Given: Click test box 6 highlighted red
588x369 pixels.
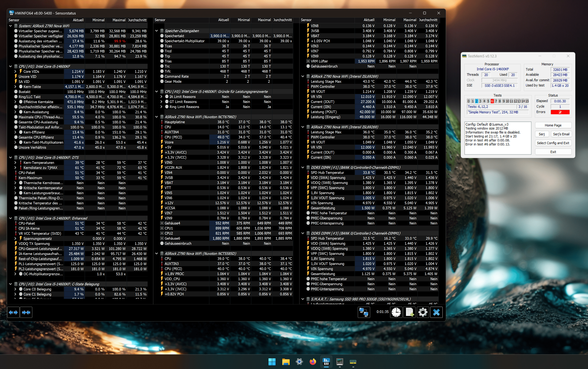Looking at the screenshot, I should pos(492,101).
